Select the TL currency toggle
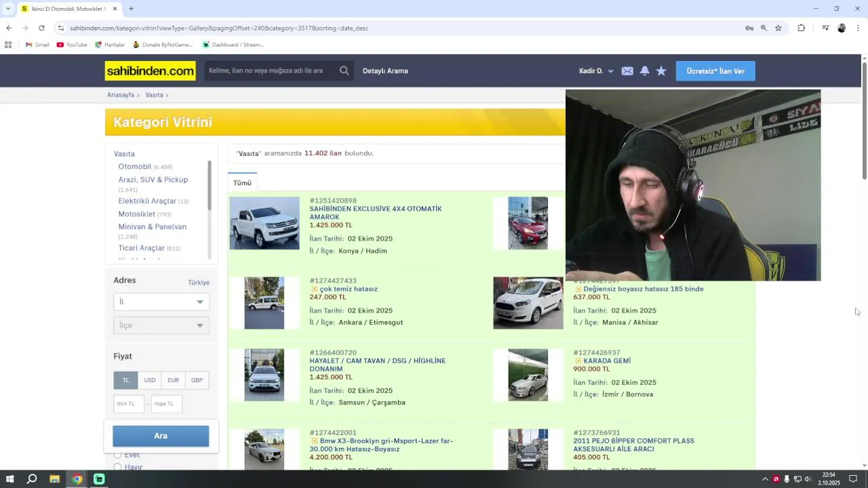 point(125,380)
